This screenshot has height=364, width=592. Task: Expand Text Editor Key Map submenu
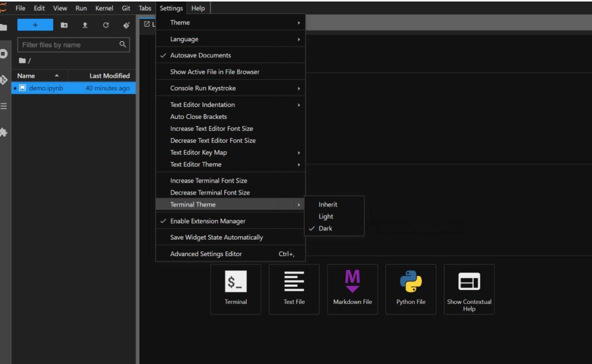pos(230,152)
